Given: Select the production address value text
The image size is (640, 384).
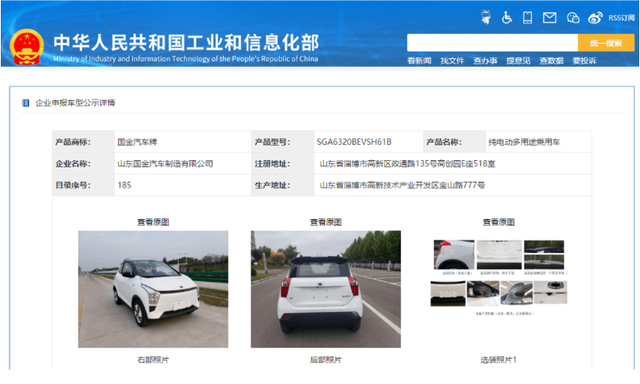Looking at the screenshot, I should click(402, 185).
